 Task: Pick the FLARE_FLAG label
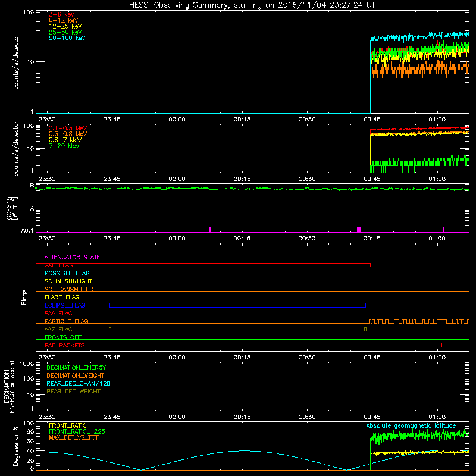(62, 297)
